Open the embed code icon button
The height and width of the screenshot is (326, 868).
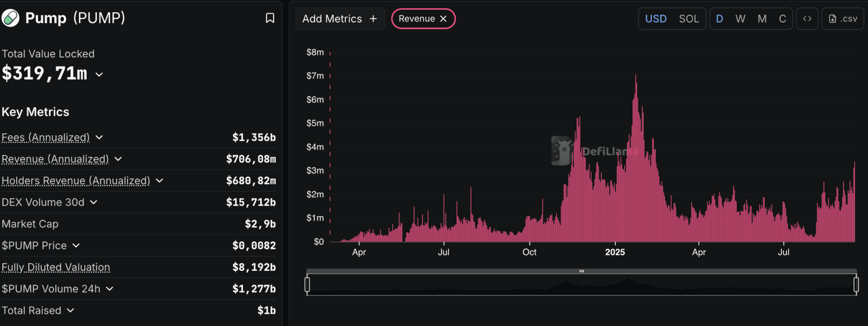point(807,19)
